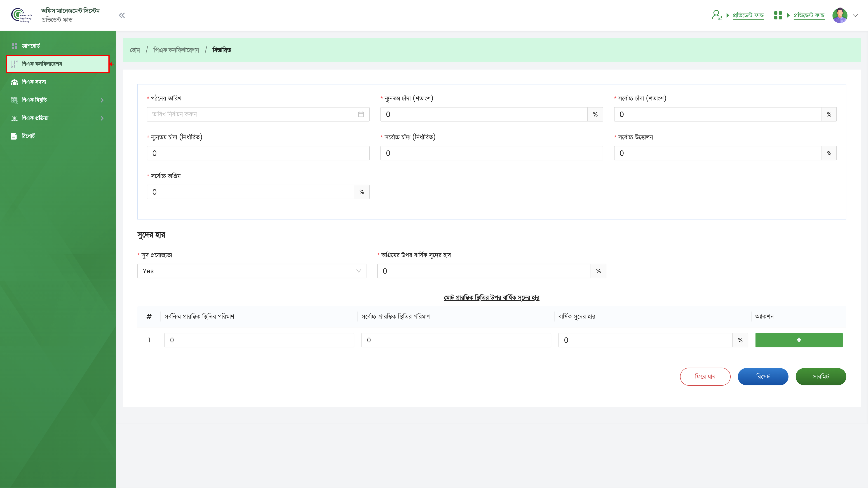Open পিএফ সদস্য menu item
The width and height of the screenshot is (868, 488).
point(58,82)
